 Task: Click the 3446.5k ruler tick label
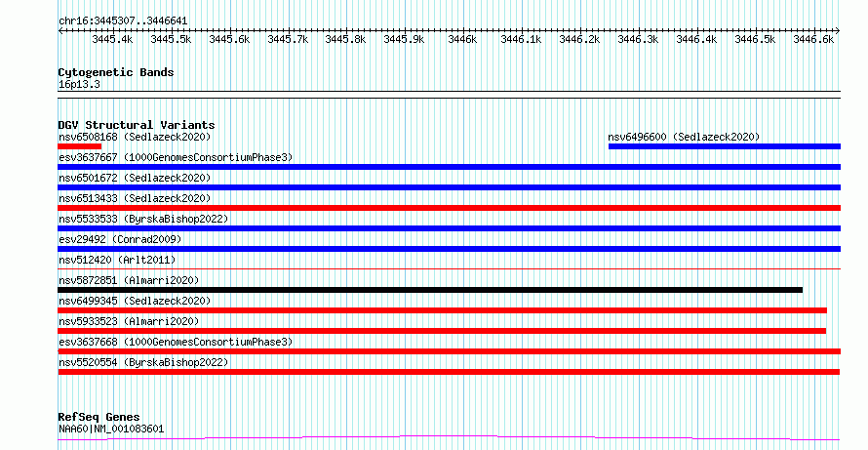click(x=755, y=39)
